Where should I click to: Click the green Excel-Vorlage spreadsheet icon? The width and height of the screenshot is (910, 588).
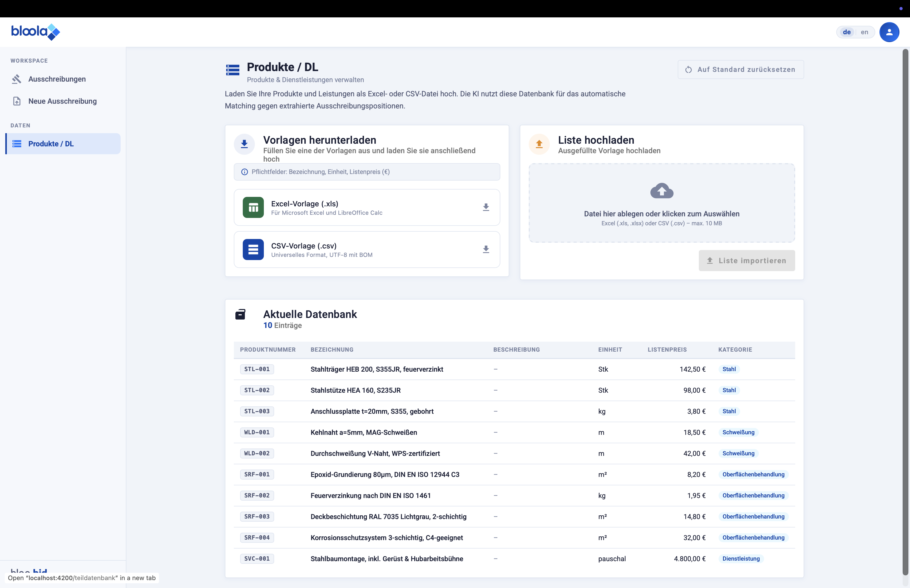(253, 207)
